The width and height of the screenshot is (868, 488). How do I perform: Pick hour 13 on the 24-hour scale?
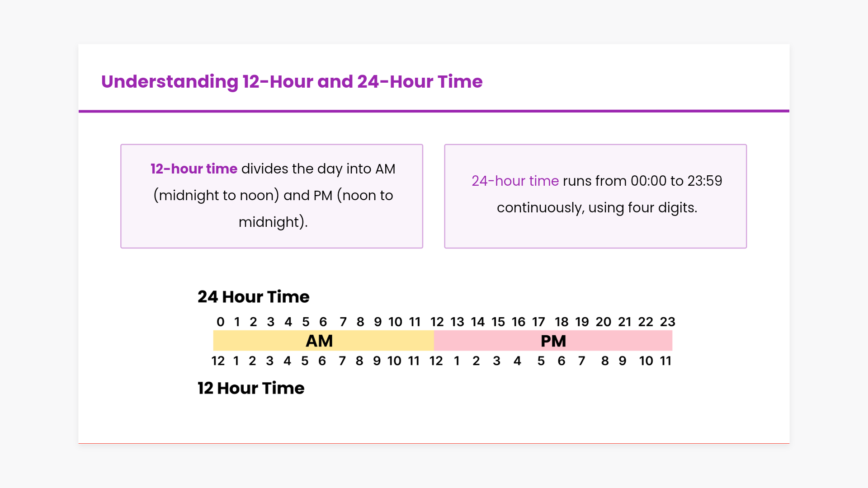click(x=457, y=322)
